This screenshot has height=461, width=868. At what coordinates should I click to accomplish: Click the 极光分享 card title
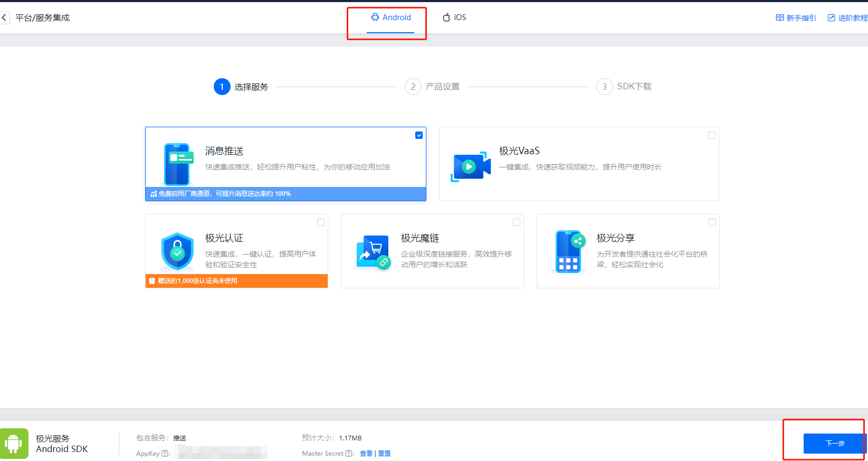click(x=616, y=238)
